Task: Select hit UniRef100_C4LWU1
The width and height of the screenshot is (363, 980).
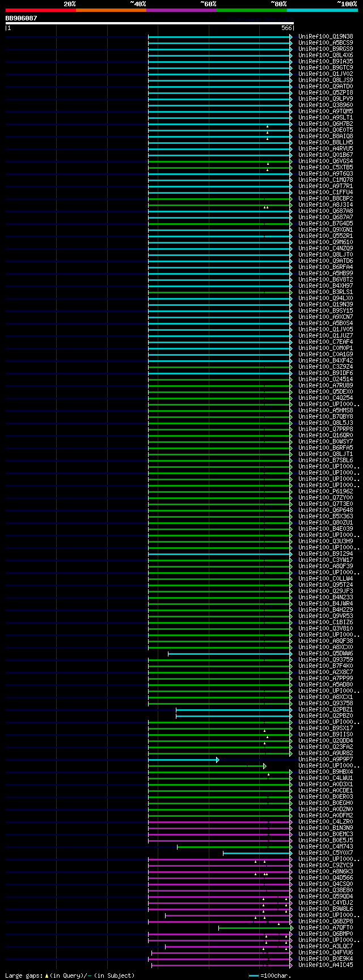Action: tap(326, 778)
